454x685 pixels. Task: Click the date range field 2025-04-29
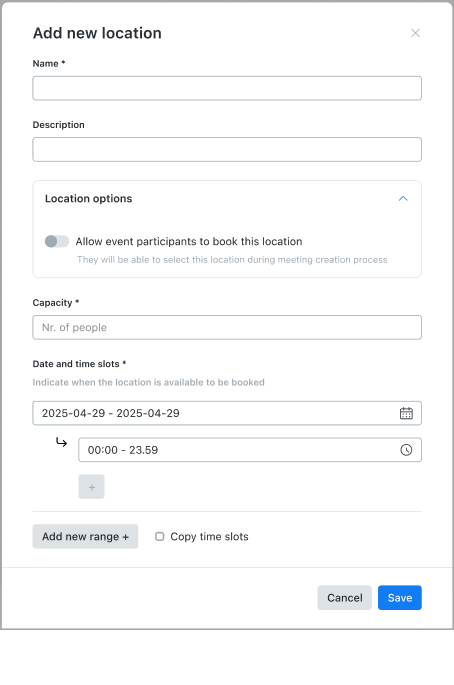227,413
